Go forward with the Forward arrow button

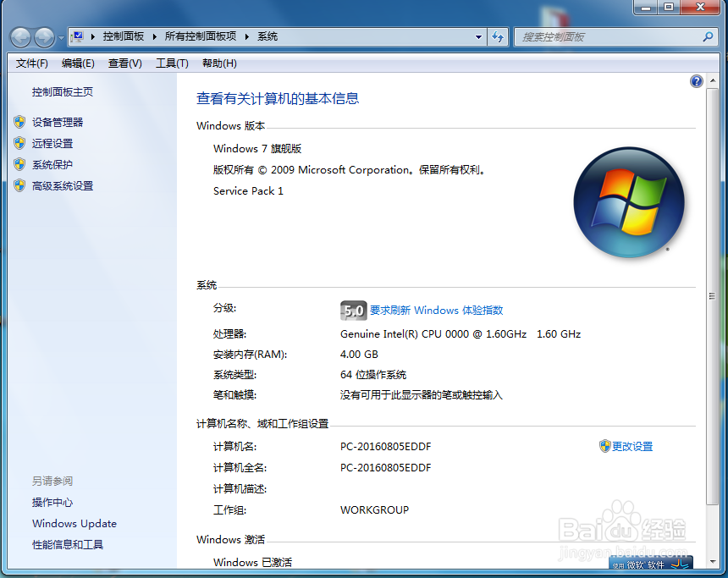tap(45, 37)
